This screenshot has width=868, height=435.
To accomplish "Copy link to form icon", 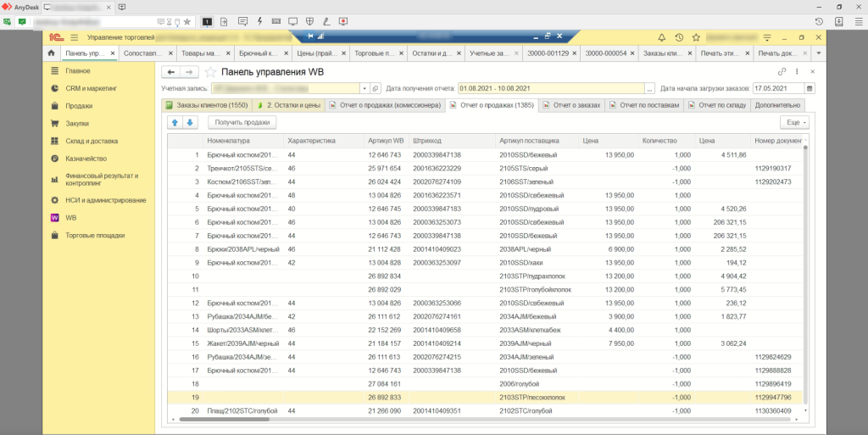I will click(x=782, y=72).
